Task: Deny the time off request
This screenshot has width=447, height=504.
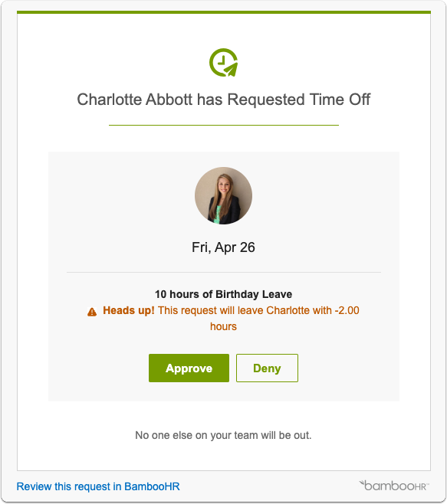Action: (x=267, y=368)
